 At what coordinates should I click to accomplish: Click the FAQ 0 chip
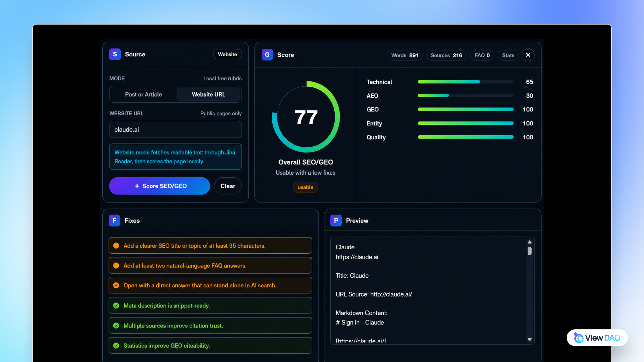pos(482,55)
